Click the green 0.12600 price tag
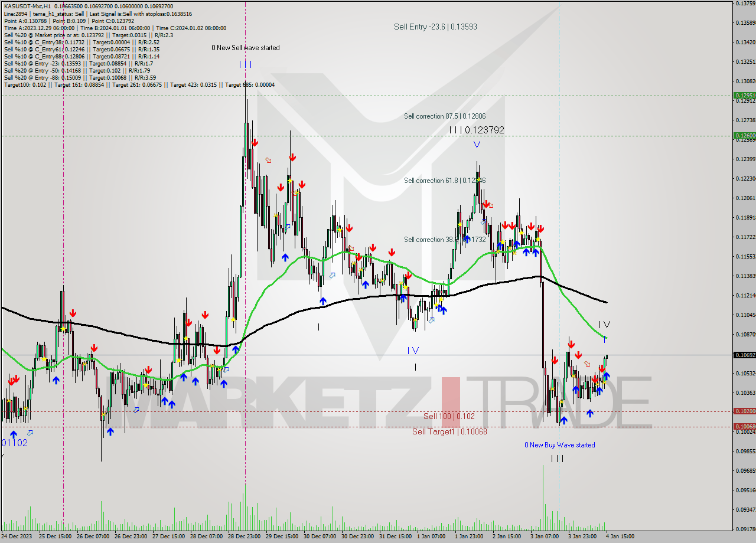This screenshot has width=756, height=543. [x=745, y=135]
